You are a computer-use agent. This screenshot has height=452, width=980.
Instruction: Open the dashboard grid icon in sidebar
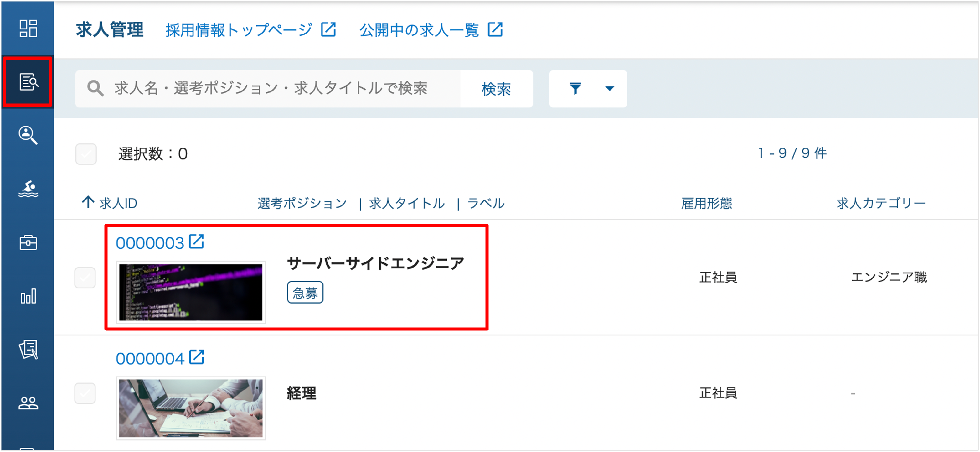coord(28,29)
